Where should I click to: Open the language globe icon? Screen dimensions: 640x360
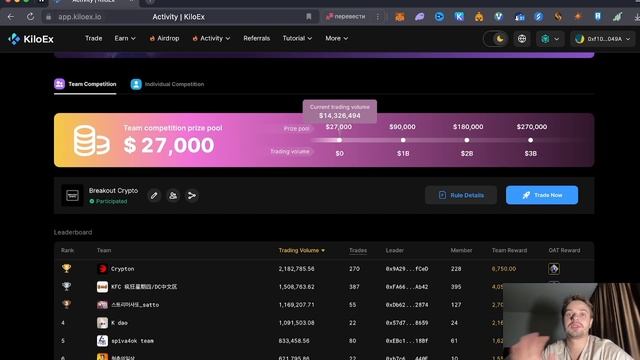(522, 39)
